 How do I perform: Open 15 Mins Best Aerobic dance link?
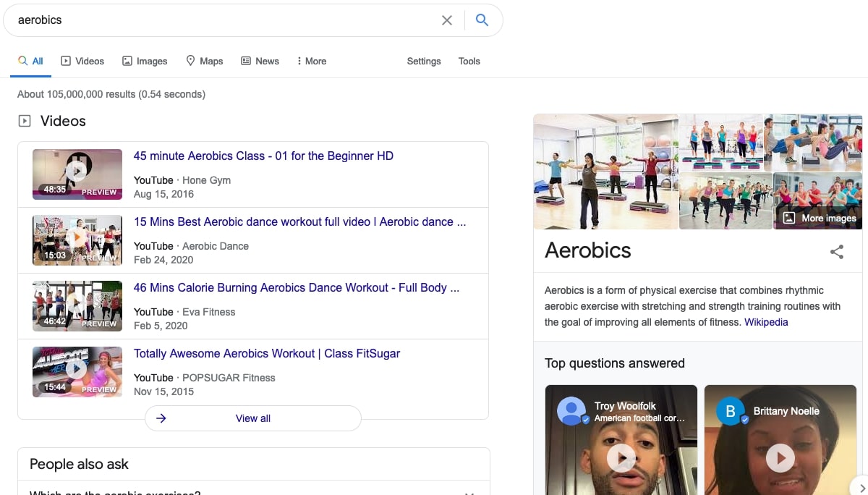tap(299, 222)
